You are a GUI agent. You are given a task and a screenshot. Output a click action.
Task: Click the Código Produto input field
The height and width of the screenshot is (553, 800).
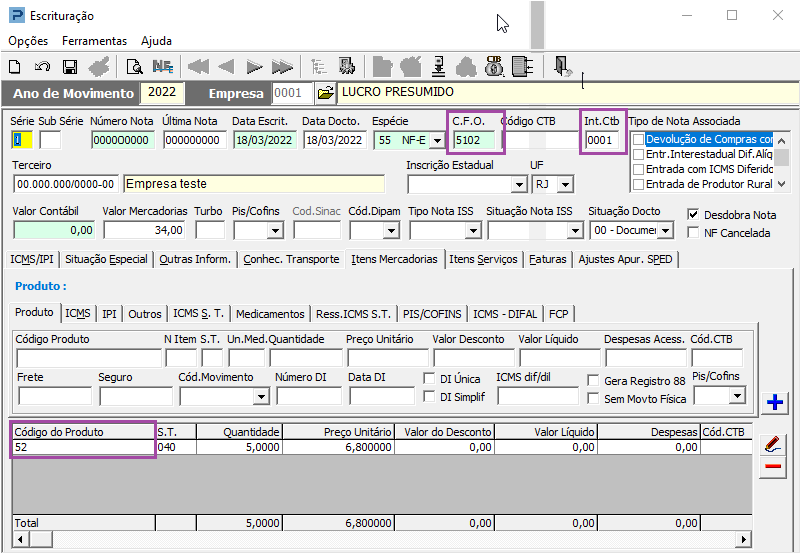coord(89,358)
